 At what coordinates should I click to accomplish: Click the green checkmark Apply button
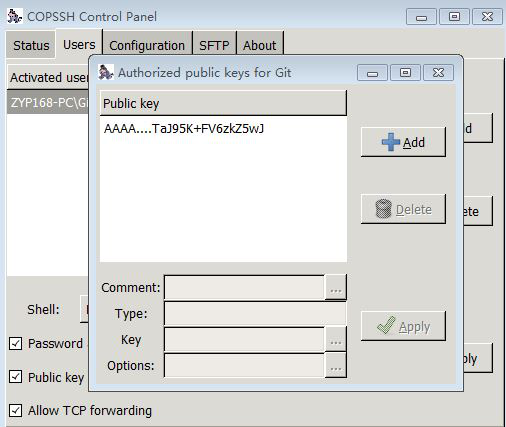click(403, 326)
